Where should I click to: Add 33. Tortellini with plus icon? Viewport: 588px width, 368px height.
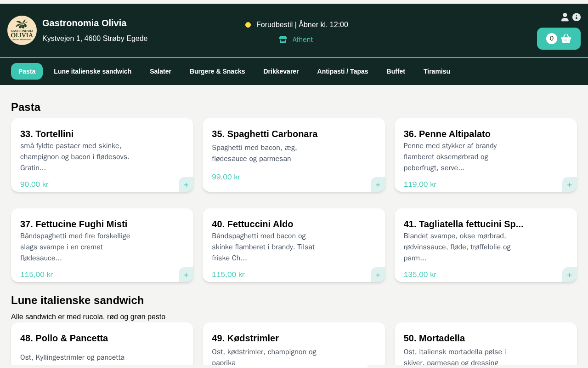click(186, 184)
